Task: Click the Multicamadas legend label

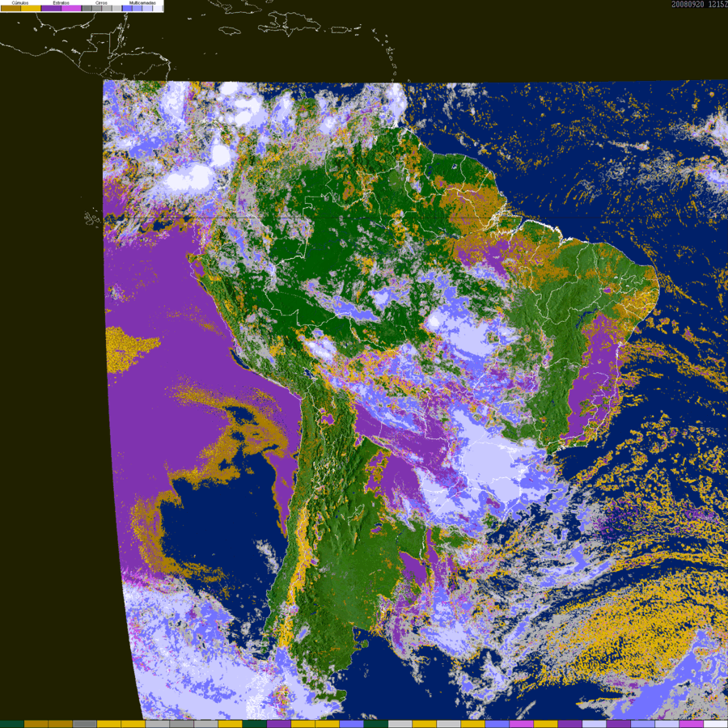Action: [142, 2]
